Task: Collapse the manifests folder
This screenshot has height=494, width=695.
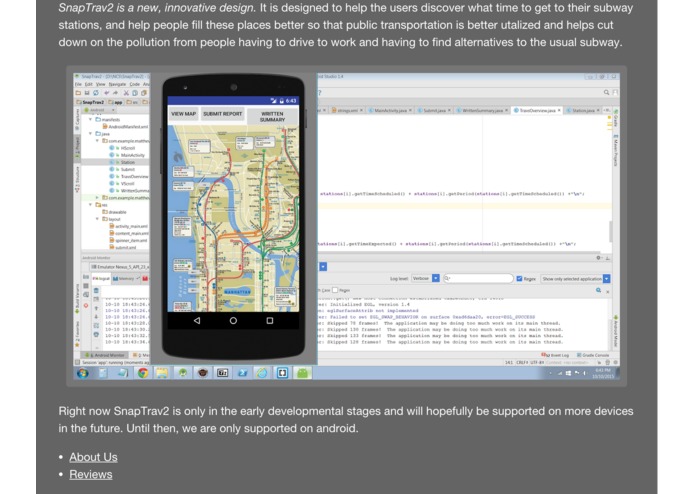Action: [90, 120]
